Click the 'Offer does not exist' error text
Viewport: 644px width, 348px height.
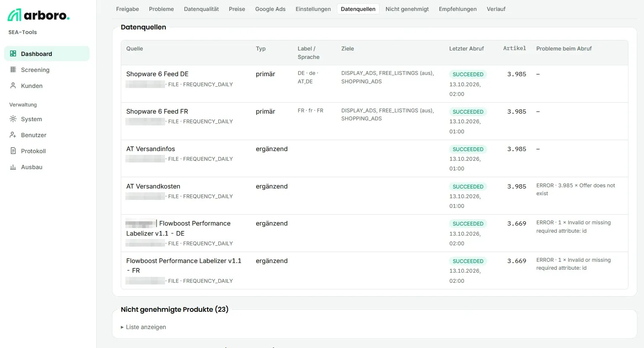point(575,189)
